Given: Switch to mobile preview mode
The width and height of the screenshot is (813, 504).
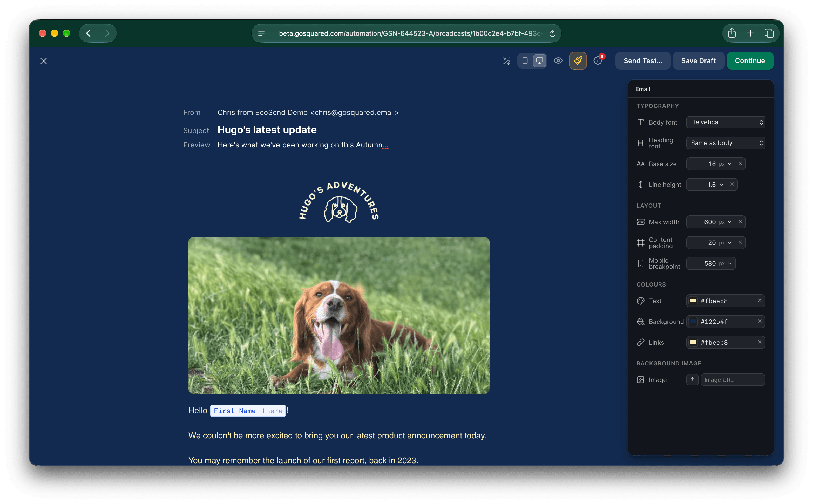Looking at the screenshot, I should (x=525, y=61).
